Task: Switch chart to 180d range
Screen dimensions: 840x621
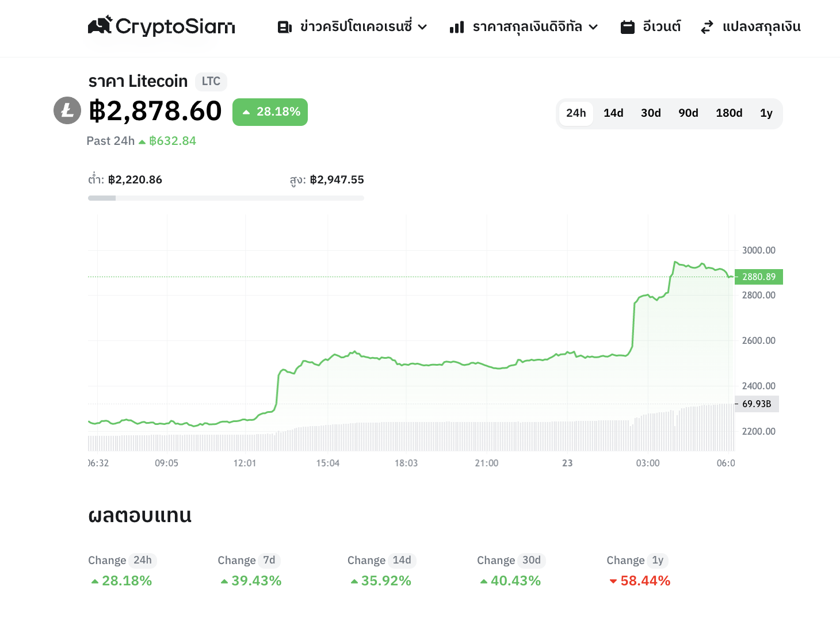Action: pyautogui.click(x=729, y=113)
